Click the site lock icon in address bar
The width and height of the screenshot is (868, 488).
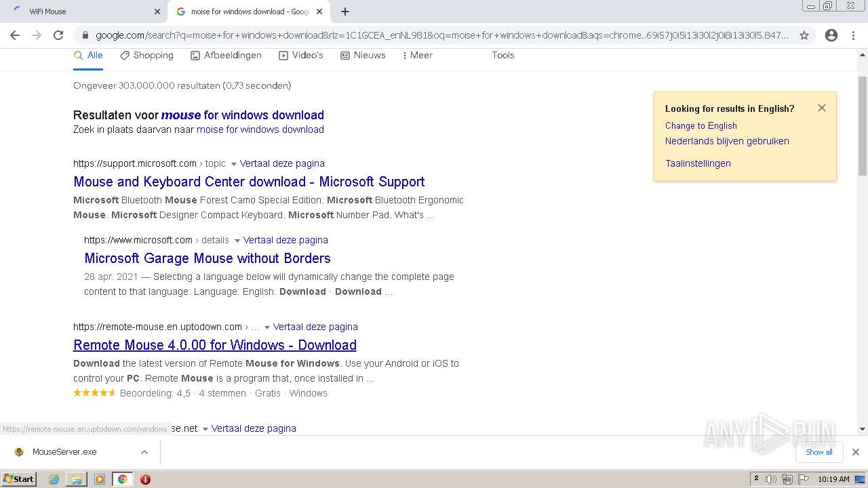tap(85, 35)
